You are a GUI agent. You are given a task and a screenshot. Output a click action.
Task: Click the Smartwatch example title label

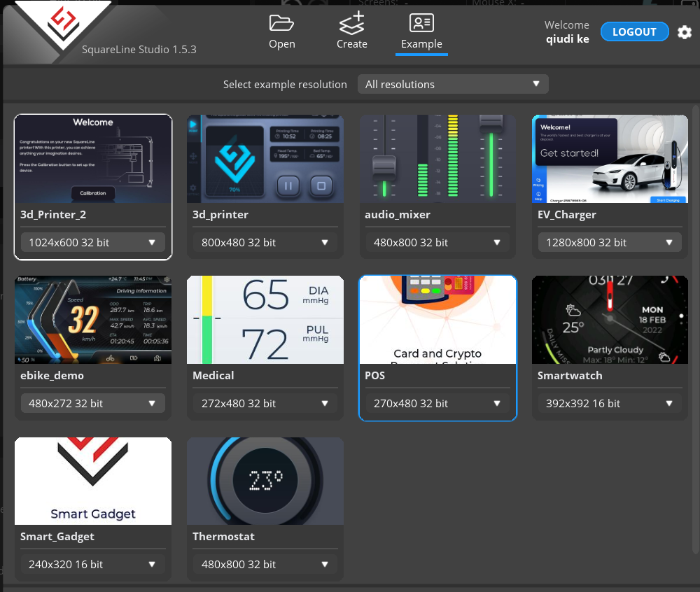point(570,376)
